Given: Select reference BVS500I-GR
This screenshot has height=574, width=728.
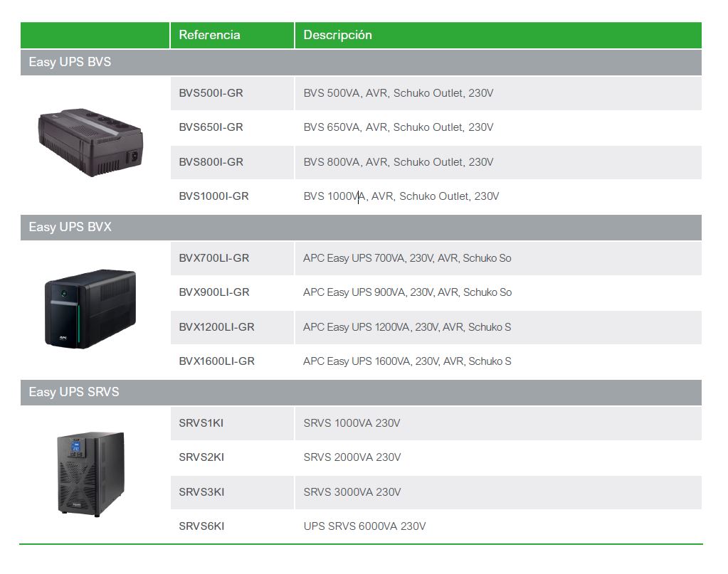Looking at the screenshot, I should (x=211, y=93).
